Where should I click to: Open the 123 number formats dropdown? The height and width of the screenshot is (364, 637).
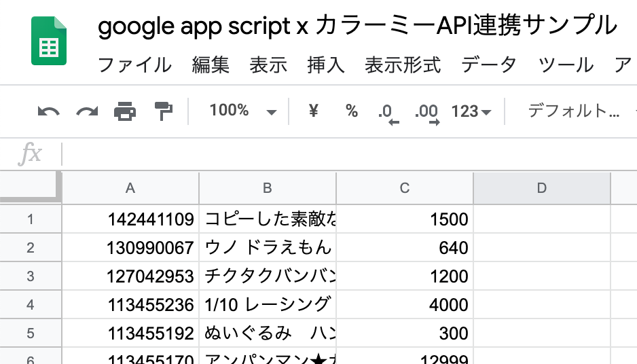pos(471,111)
